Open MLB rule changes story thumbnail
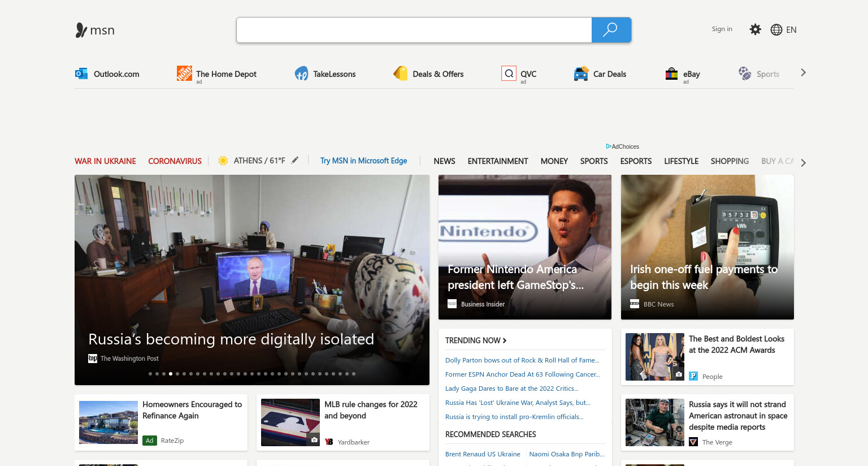The image size is (868, 466). [x=290, y=422]
